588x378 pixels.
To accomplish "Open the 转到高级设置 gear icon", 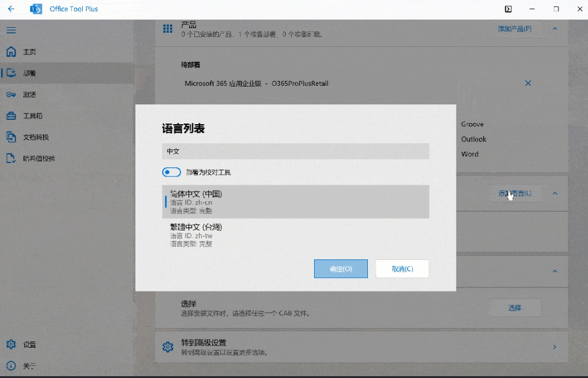I will [167, 347].
